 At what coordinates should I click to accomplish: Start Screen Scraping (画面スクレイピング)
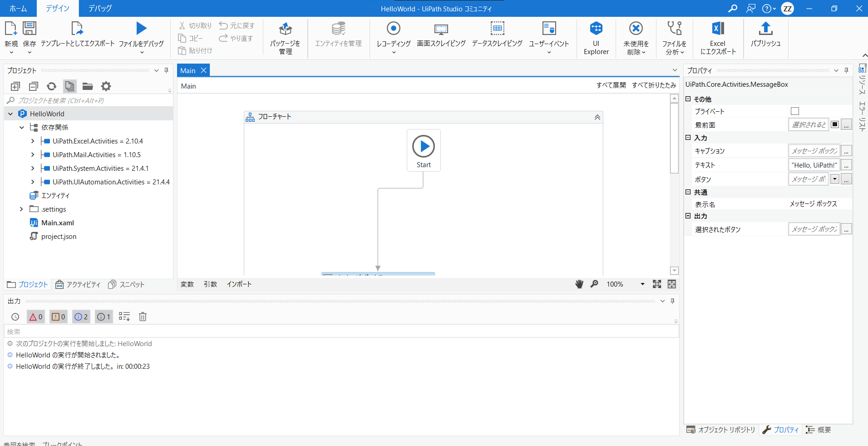tap(441, 35)
